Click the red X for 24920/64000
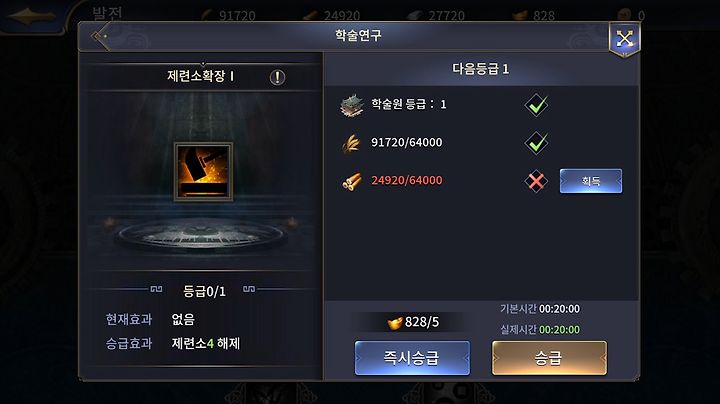 pyautogui.click(x=536, y=181)
